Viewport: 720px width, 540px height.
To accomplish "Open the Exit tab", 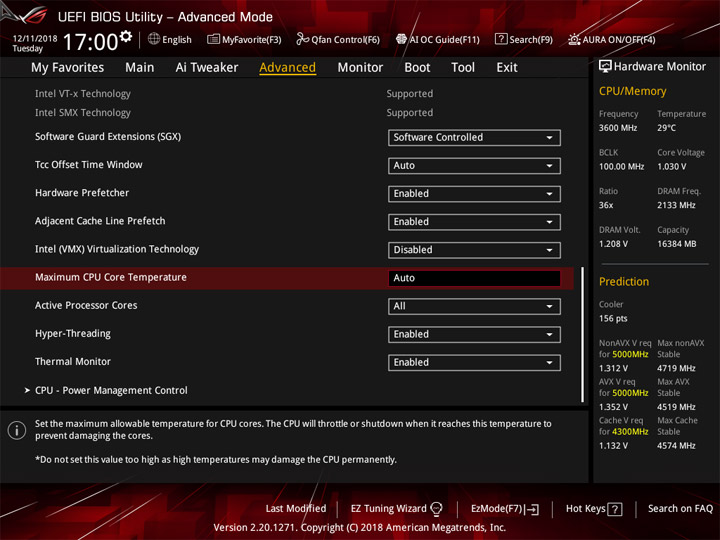I will coord(506,68).
